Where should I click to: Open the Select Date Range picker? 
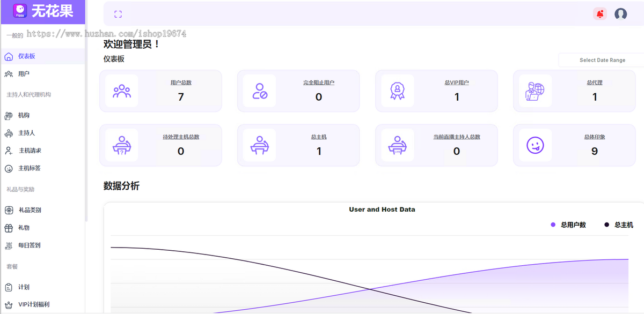click(602, 60)
